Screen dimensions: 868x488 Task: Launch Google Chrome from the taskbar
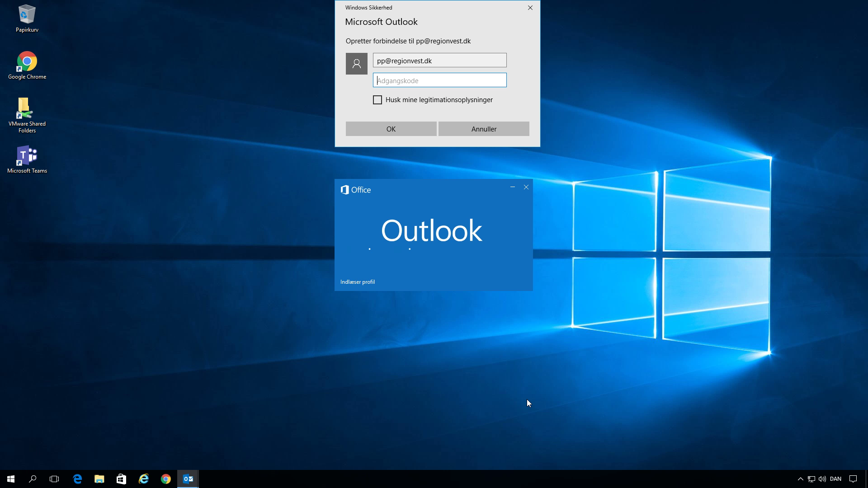pyautogui.click(x=166, y=479)
